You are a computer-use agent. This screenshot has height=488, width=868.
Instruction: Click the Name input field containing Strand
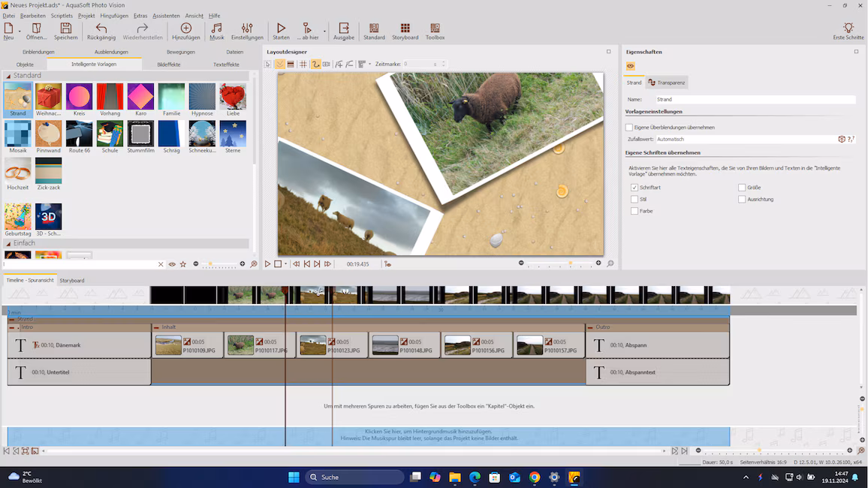pyautogui.click(x=755, y=100)
